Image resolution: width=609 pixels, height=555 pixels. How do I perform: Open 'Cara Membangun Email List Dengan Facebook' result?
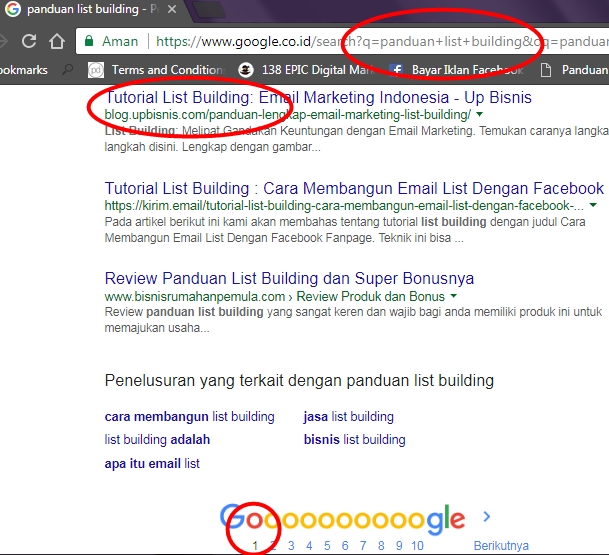pyautogui.click(x=354, y=188)
